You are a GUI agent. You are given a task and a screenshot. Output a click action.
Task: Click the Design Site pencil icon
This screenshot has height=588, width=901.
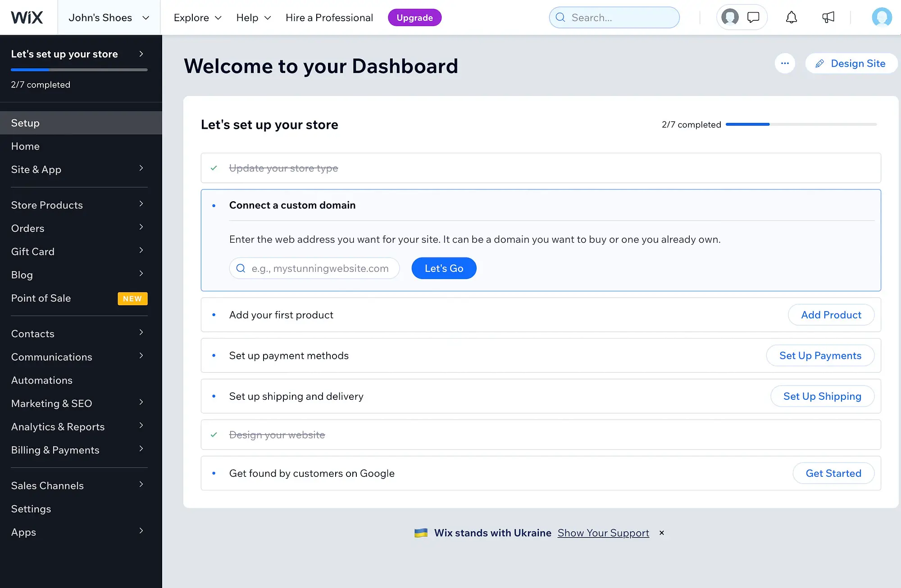(x=819, y=63)
